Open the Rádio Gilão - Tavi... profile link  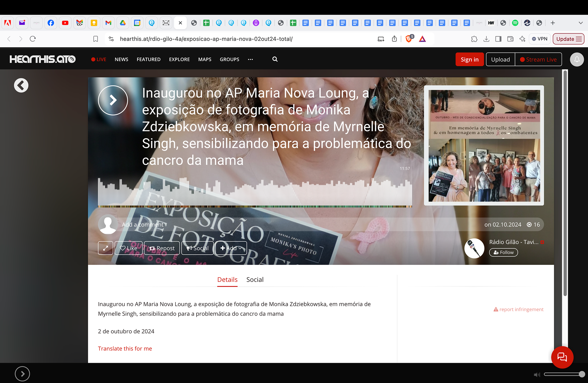pyautogui.click(x=514, y=242)
